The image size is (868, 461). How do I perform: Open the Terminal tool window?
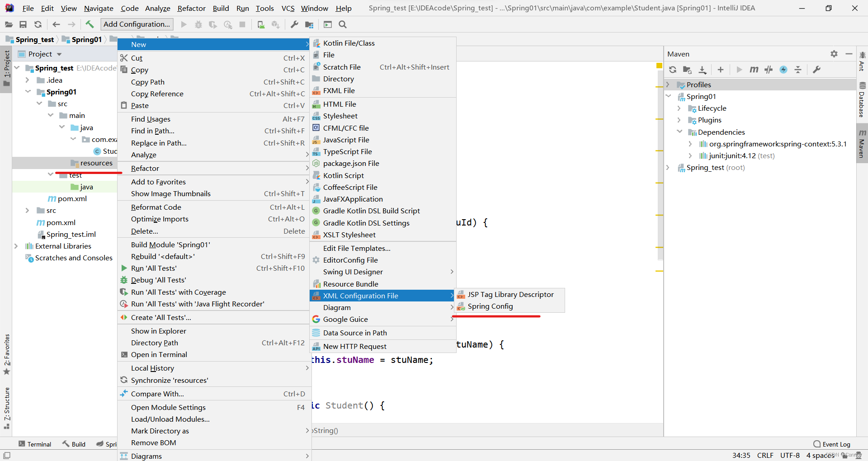tap(35, 444)
